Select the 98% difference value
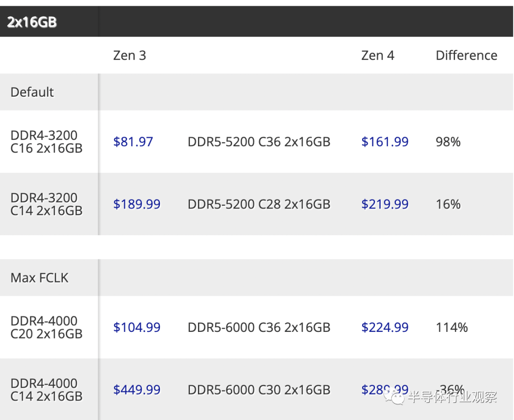This screenshot has height=420, width=514. point(448,142)
